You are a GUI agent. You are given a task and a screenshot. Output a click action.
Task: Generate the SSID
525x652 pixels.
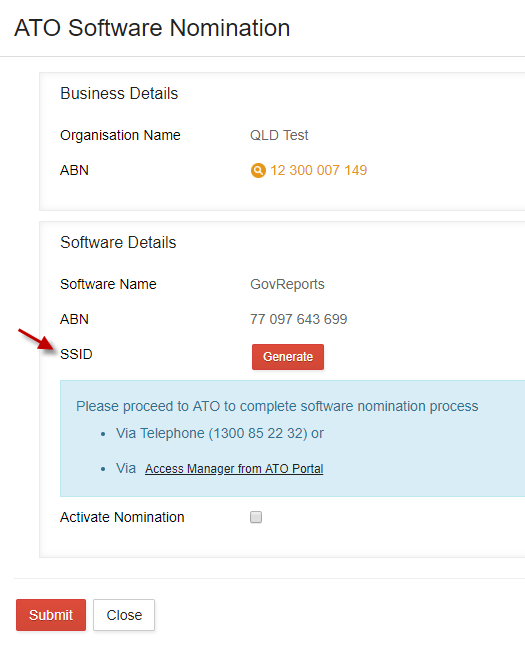tap(288, 357)
